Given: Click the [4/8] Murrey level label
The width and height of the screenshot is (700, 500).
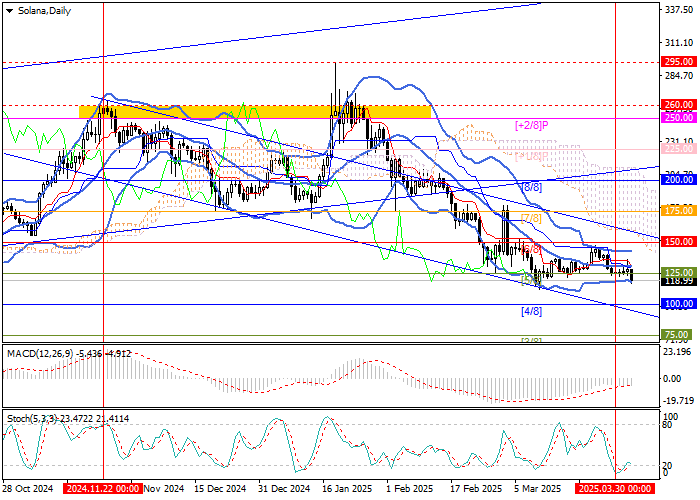Looking at the screenshot, I should pyautogui.click(x=531, y=312).
